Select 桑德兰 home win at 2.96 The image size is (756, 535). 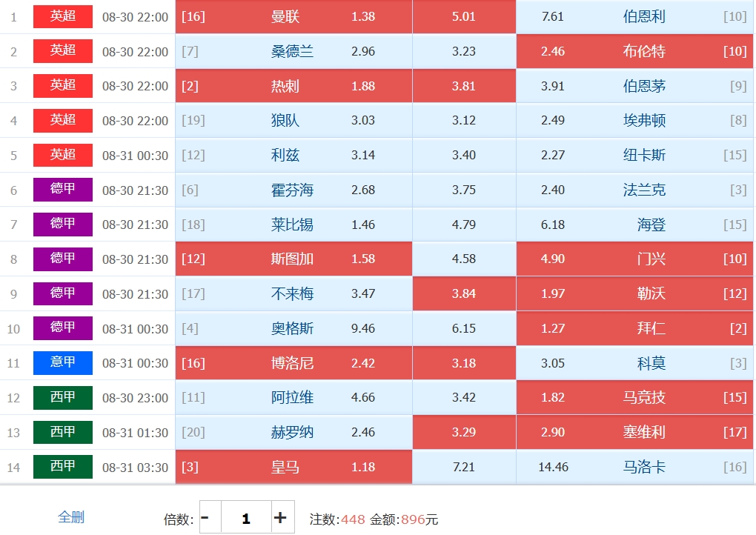(294, 51)
